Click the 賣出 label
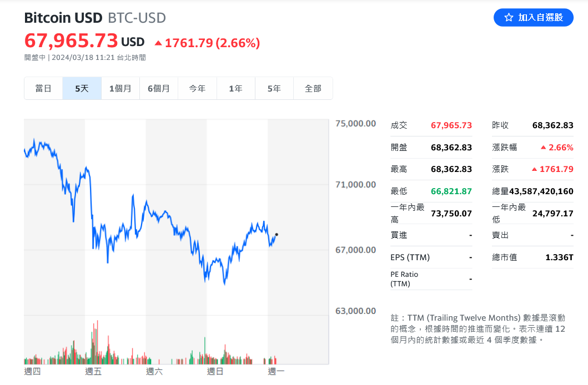The width and height of the screenshot is (588, 385). [x=500, y=235]
